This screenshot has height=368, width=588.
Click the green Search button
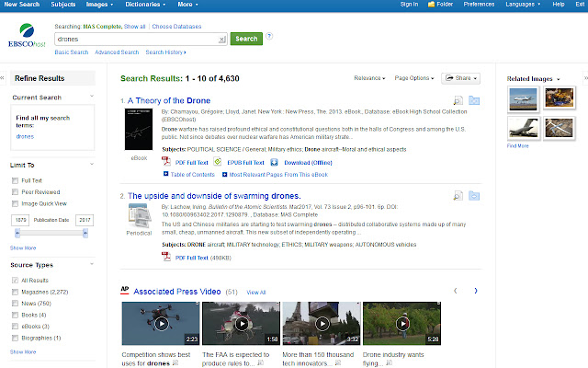[x=246, y=39]
